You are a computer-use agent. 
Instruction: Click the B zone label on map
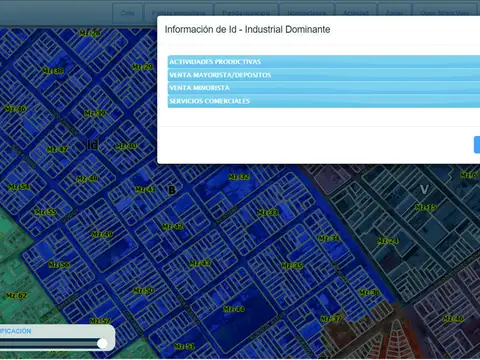click(172, 190)
